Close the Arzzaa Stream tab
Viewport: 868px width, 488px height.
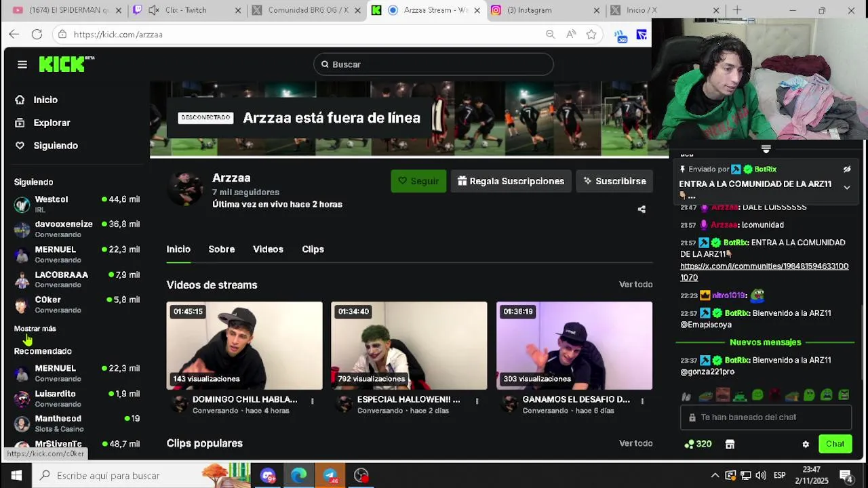pos(477,10)
